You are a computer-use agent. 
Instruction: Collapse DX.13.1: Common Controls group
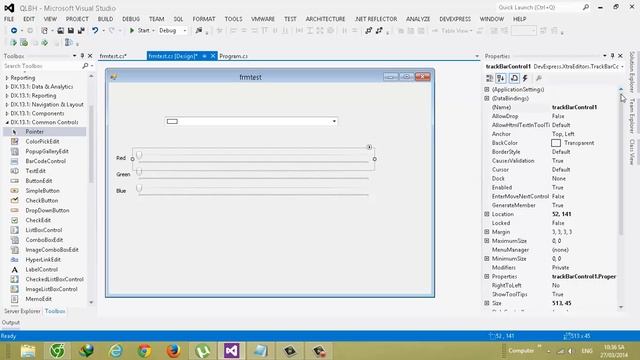coord(7,122)
